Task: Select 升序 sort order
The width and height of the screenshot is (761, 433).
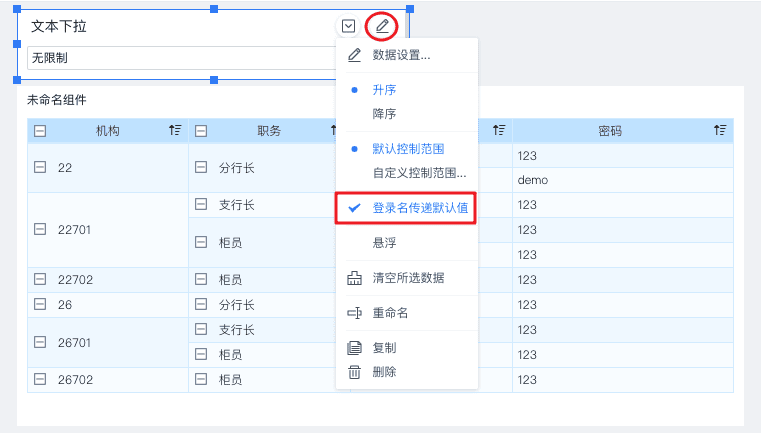Action: click(x=385, y=89)
